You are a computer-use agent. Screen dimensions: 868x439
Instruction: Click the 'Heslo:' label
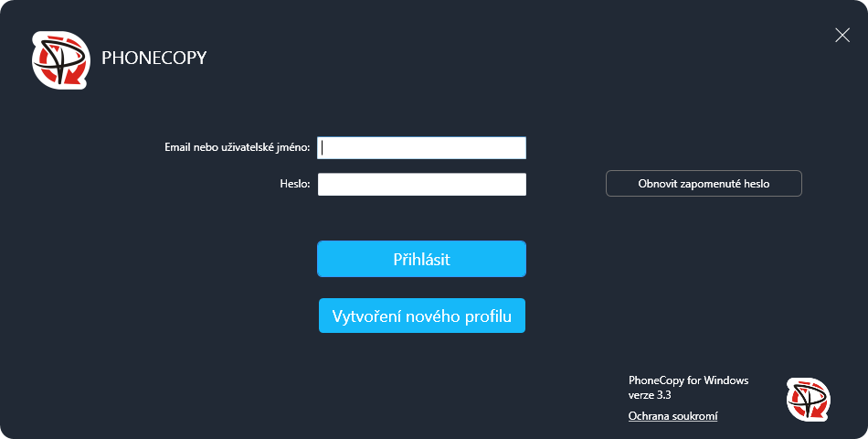294,184
